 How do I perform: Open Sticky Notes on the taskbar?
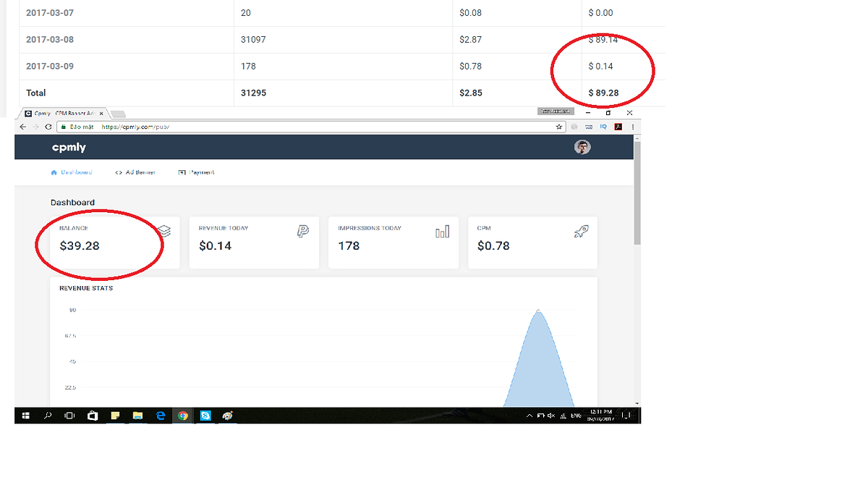tap(114, 416)
